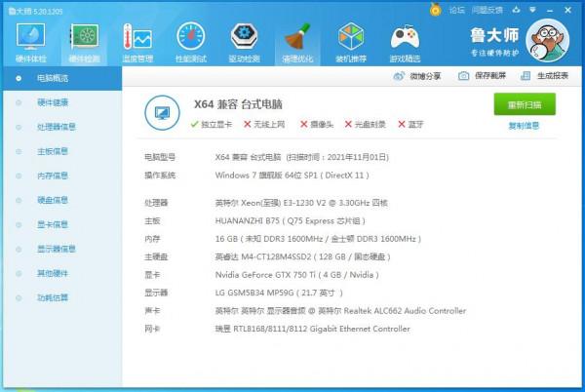This screenshot has height=392, width=585.
Task: Select 电脑概览 in the sidebar
Action: pyautogui.click(x=62, y=78)
